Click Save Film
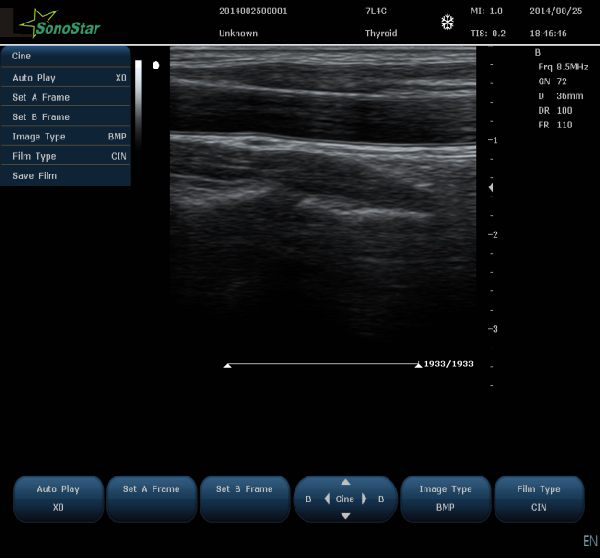Screen dimensions: 600x558 point(66,176)
